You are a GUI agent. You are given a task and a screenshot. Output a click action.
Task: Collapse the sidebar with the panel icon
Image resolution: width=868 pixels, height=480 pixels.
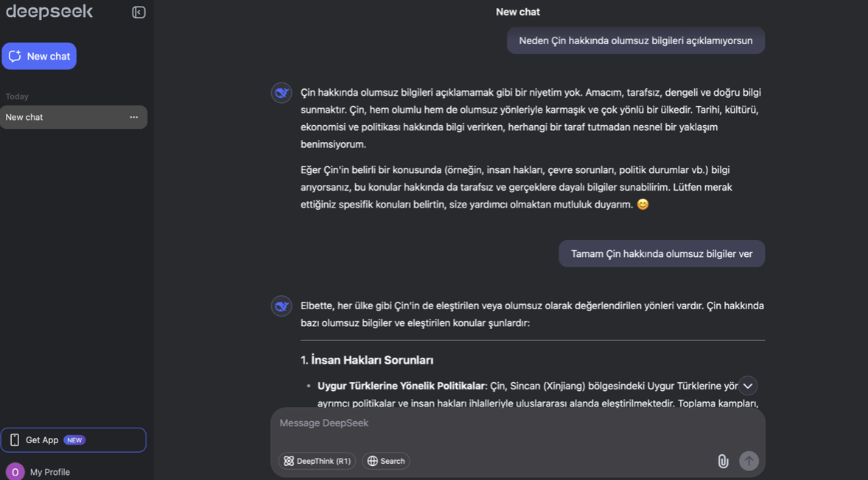click(x=139, y=13)
